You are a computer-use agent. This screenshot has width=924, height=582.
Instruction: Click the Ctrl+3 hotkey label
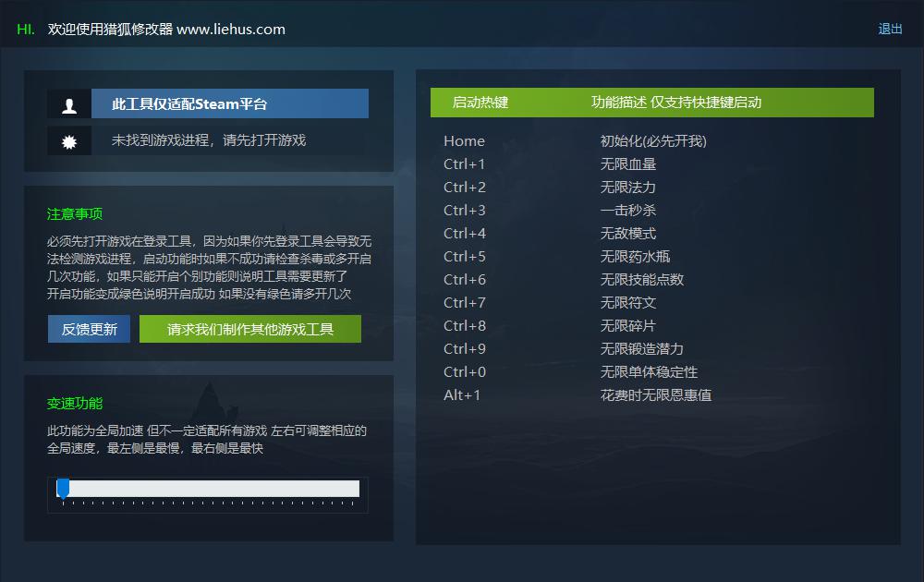[x=465, y=210]
